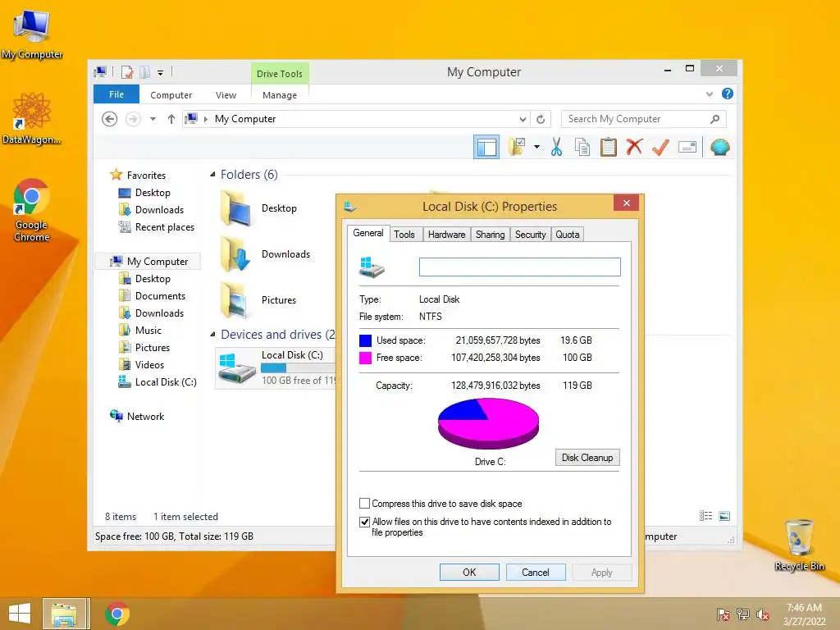The height and width of the screenshot is (630, 840).
Task: Switch to the Hardware tab
Action: [446, 235]
